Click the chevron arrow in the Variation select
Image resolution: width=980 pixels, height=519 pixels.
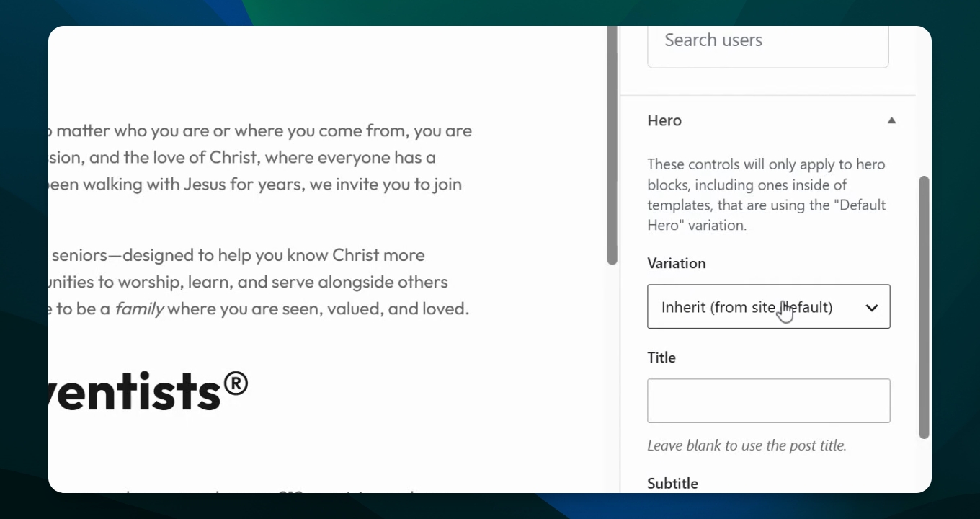click(871, 308)
